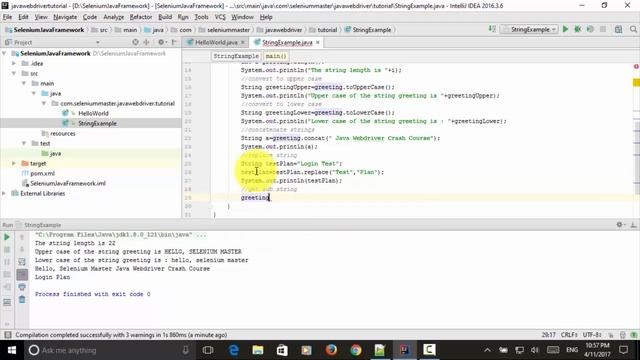Click the yellow warning stripe mark
This screenshot has height=360, width=640.
636,83
